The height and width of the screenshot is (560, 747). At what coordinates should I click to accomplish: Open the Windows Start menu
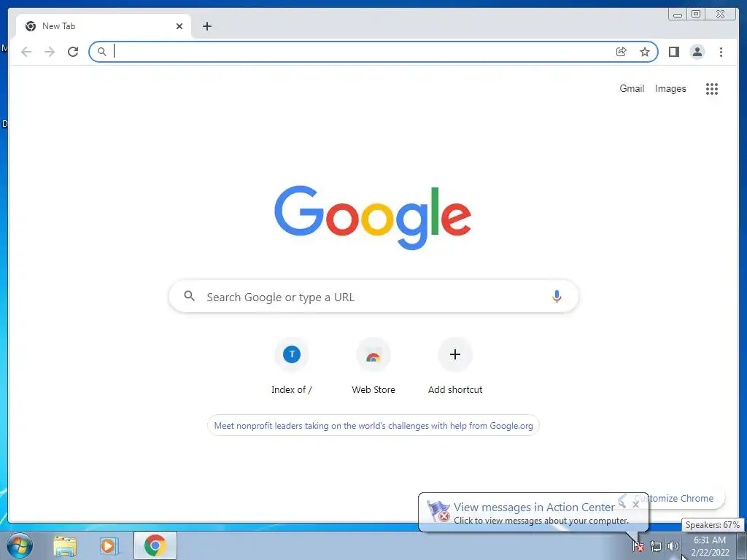(x=20, y=545)
